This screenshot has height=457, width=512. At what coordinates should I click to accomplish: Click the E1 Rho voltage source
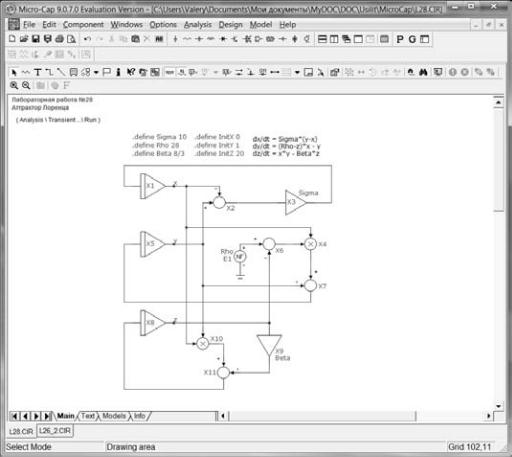[x=240, y=256]
